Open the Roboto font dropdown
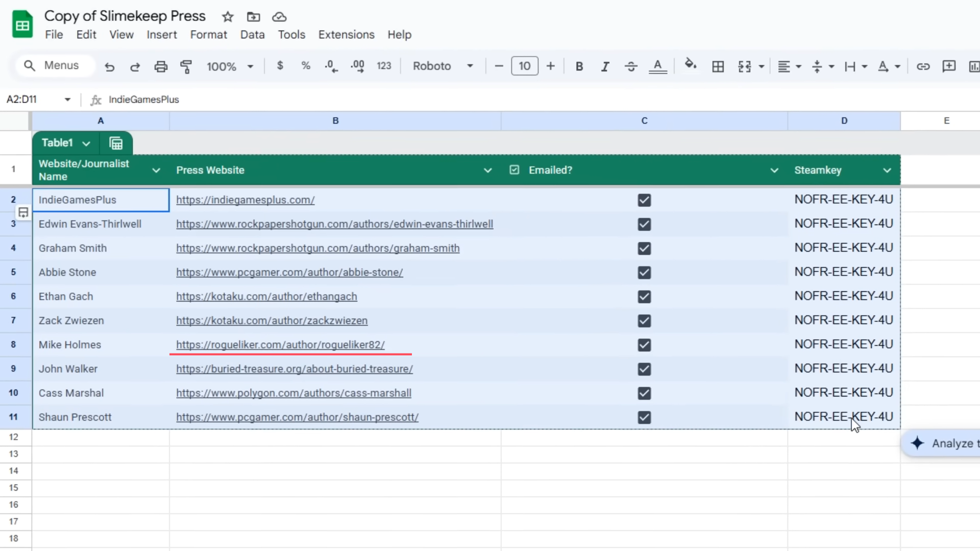 tap(443, 66)
